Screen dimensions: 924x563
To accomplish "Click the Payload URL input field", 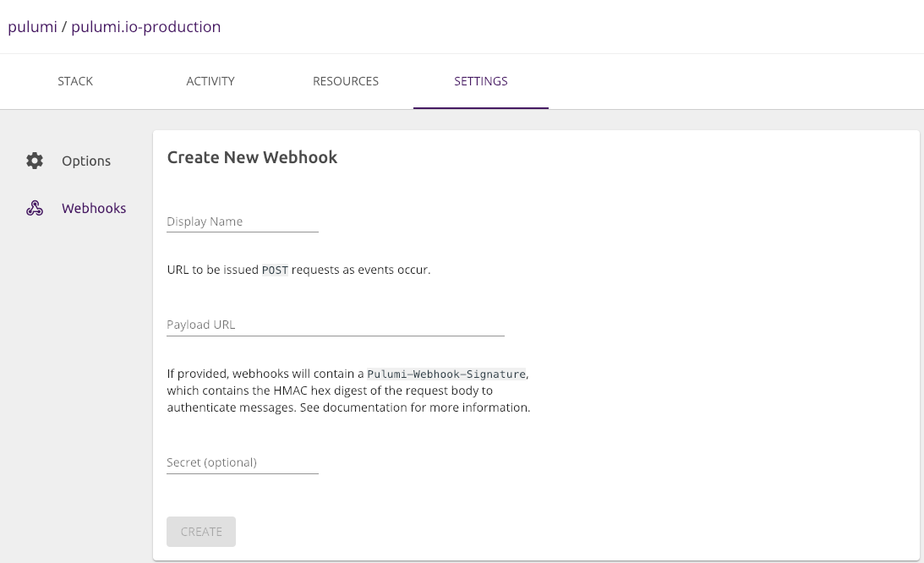I will click(x=335, y=325).
